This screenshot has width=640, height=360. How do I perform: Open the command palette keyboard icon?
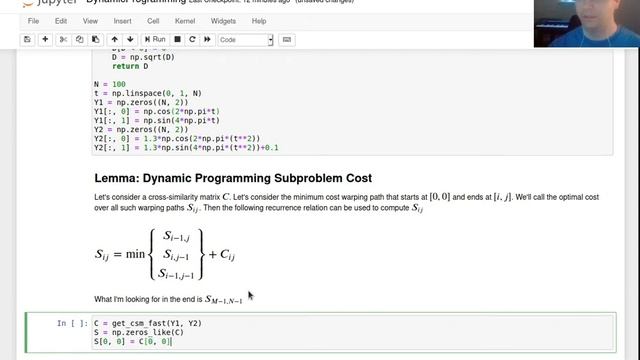287,40
